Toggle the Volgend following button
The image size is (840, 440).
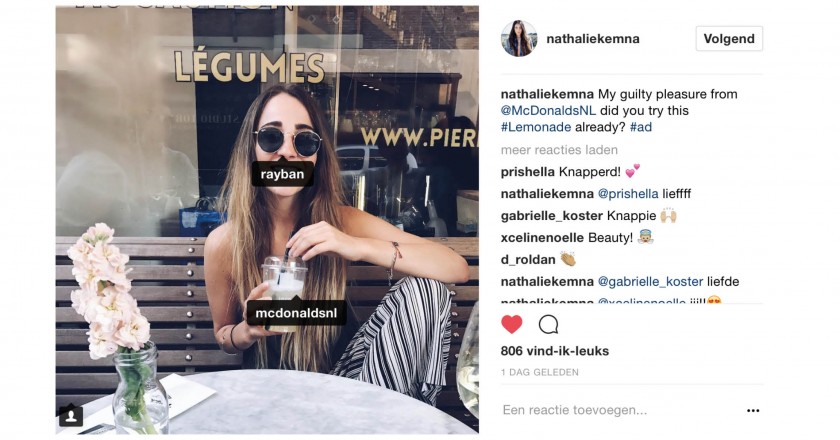(729, 39)
